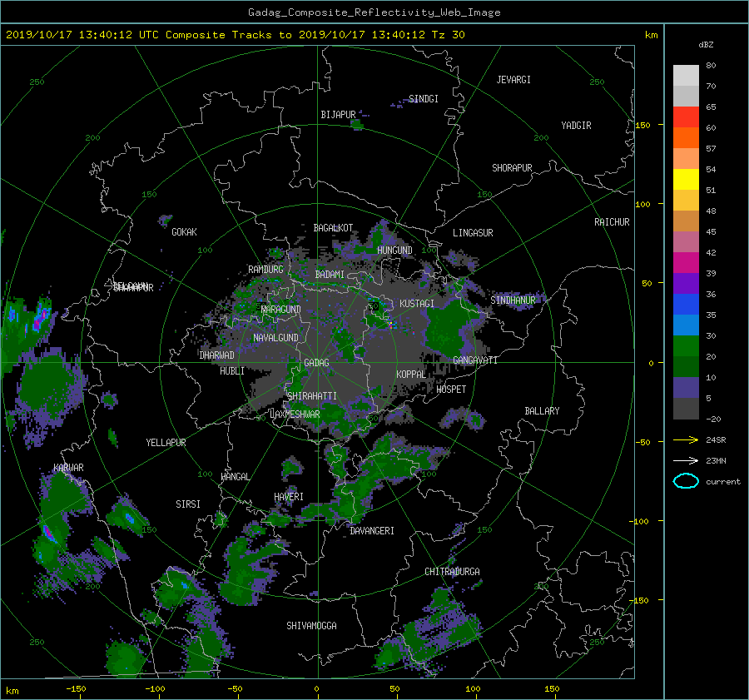Click the SHIVAMOGGA city label
Image resolution: width=749 pixels, height=700 pixels.
[311, 625]
